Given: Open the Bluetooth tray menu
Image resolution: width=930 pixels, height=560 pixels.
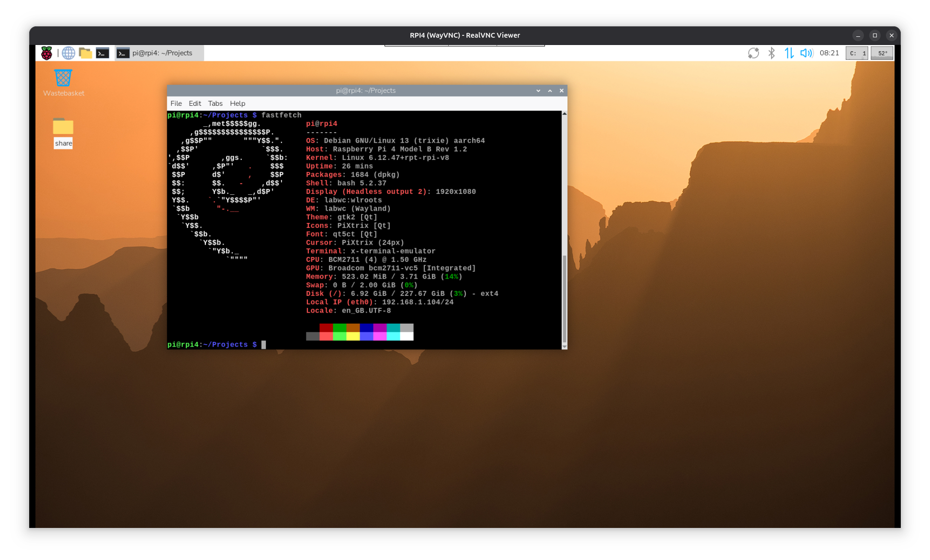Looking at the screenshot, I should click(771, 53).
